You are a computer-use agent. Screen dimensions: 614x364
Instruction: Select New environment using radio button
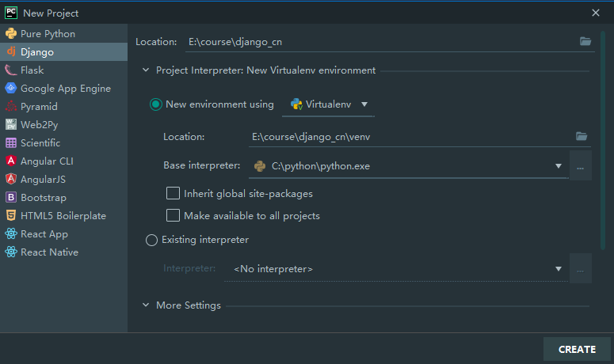point(156,104)
